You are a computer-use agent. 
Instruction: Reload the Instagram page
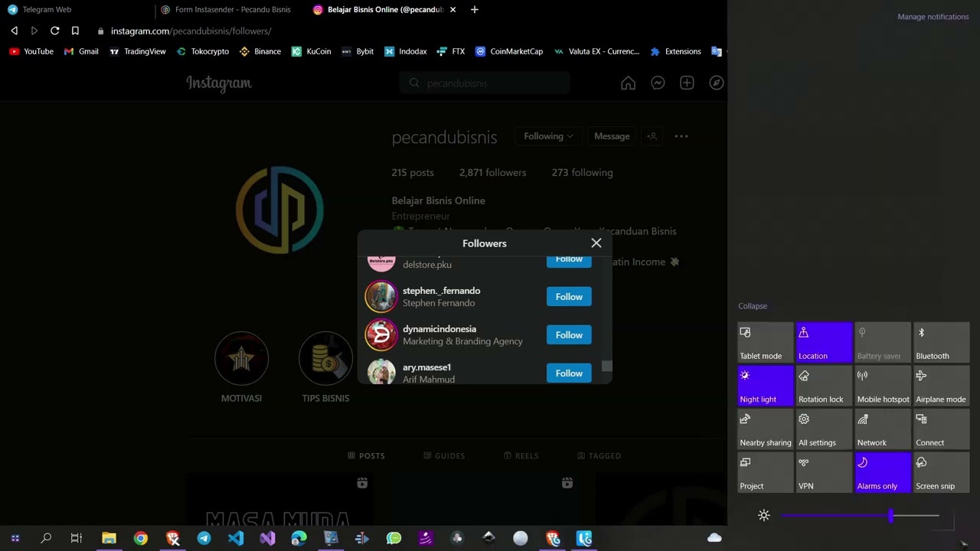(55, 31)
